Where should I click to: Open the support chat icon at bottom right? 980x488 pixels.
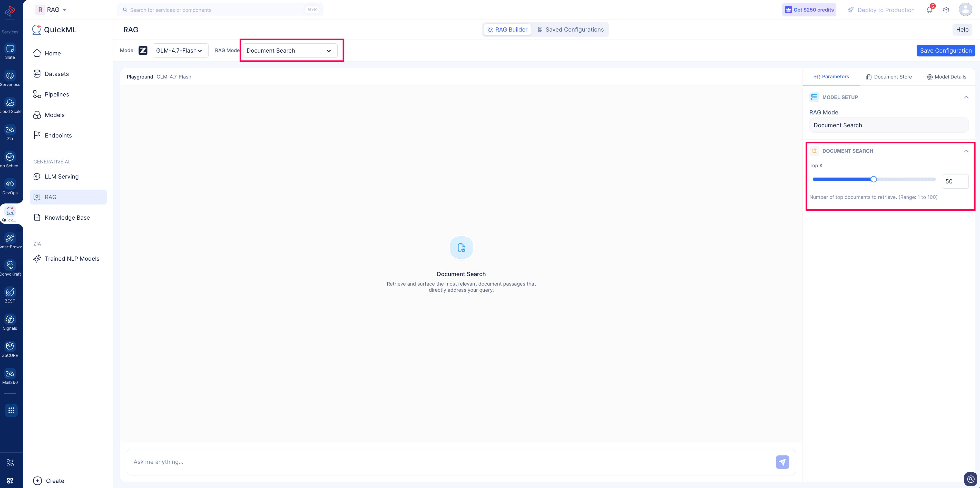tap(971, 479)
